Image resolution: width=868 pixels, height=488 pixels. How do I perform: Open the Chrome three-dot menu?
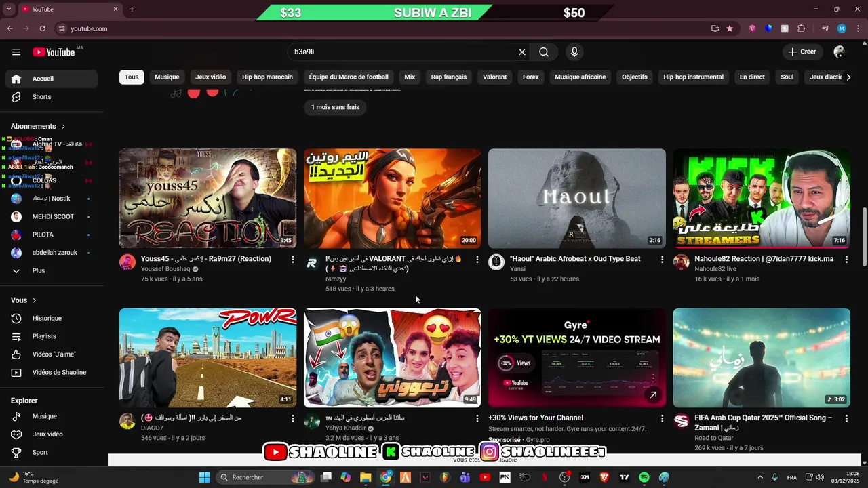pyautogui.click(x=858, y=28)
